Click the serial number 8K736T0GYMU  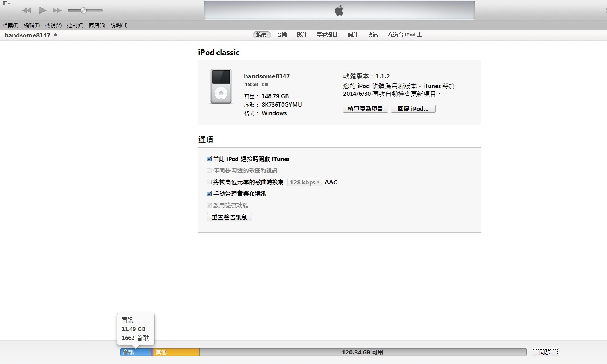click(x=282, y=105)
